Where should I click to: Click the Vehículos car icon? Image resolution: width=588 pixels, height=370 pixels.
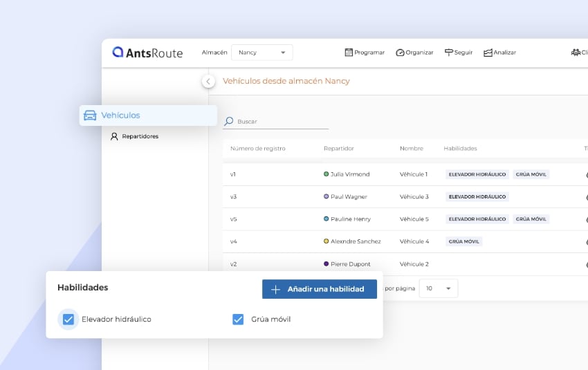(x=90, y=115)
